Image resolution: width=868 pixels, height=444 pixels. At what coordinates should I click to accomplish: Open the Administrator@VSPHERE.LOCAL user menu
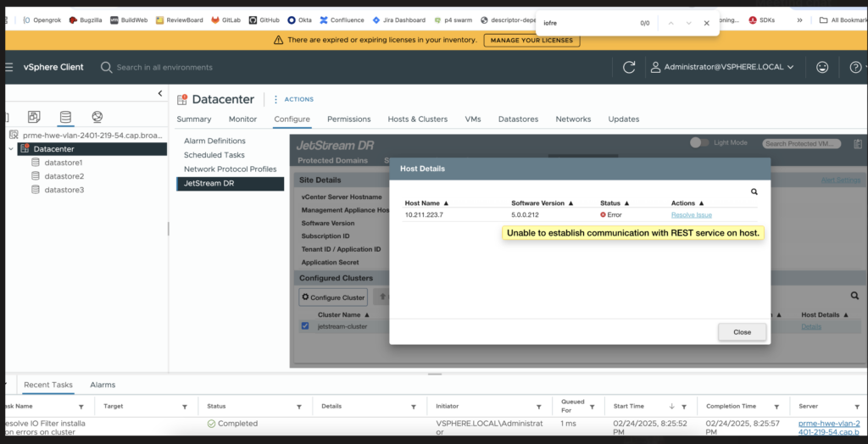click(722, 67)
